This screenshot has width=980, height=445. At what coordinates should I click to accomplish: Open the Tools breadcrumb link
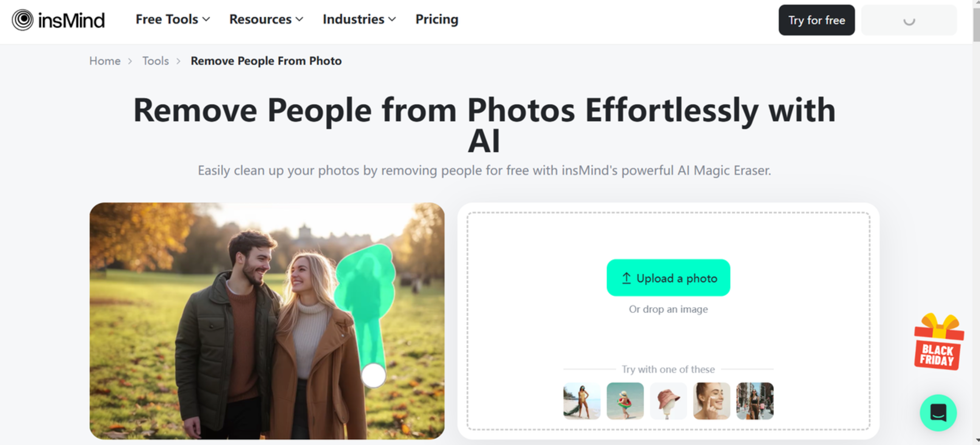(155, 61)
